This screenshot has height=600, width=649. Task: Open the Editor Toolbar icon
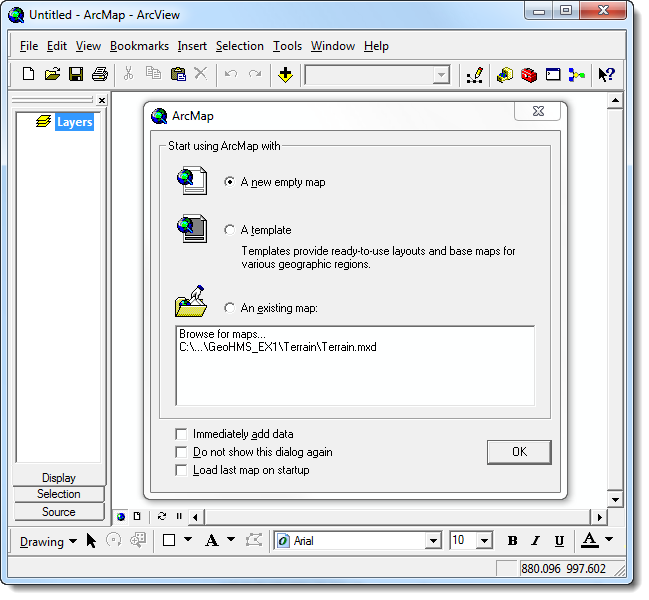(475, 74)
